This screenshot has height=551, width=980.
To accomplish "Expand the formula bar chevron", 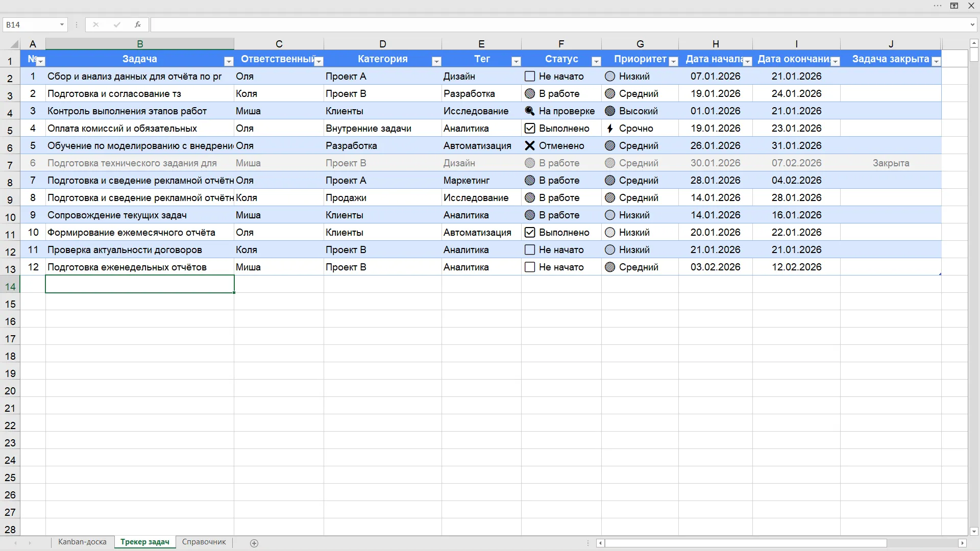I will coord(972,24).
